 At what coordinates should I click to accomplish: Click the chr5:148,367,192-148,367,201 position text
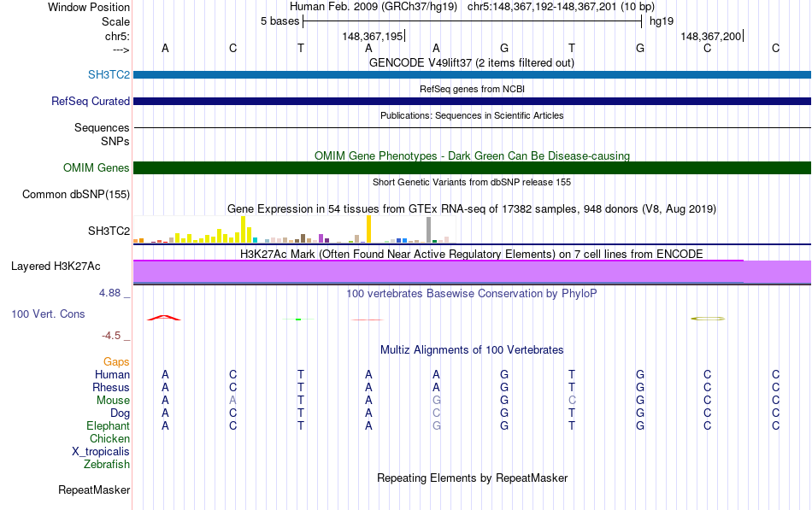(x=561, y=7)
